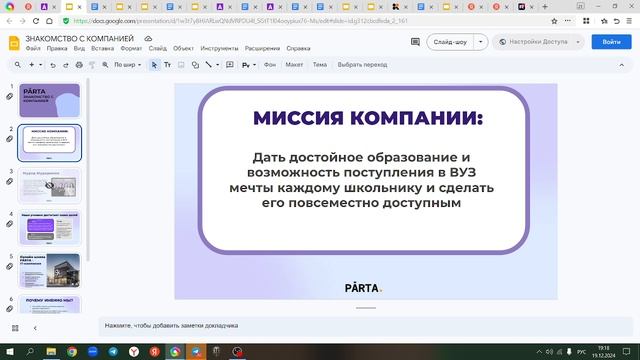
Task: Insert a shape
Action: point(196,65)
